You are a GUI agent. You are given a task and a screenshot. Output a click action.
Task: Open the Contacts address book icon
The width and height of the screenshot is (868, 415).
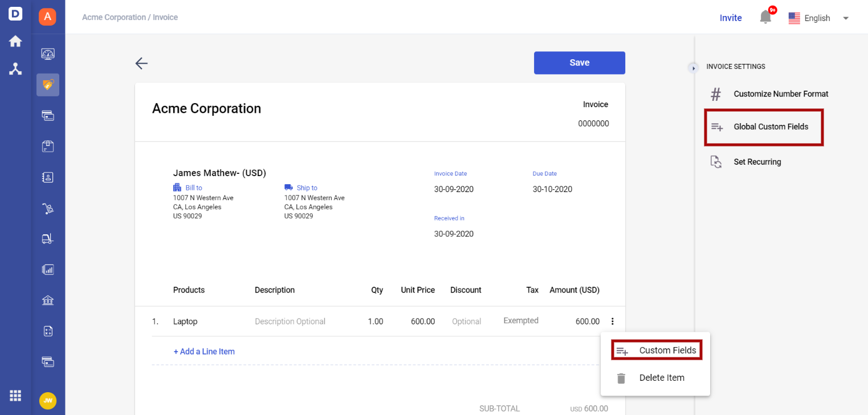[48, 177]
